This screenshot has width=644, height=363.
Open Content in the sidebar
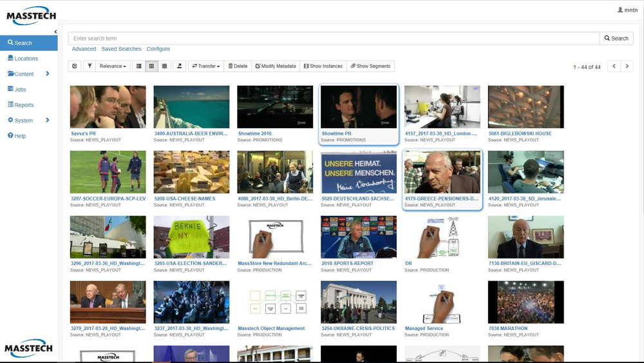21,74
